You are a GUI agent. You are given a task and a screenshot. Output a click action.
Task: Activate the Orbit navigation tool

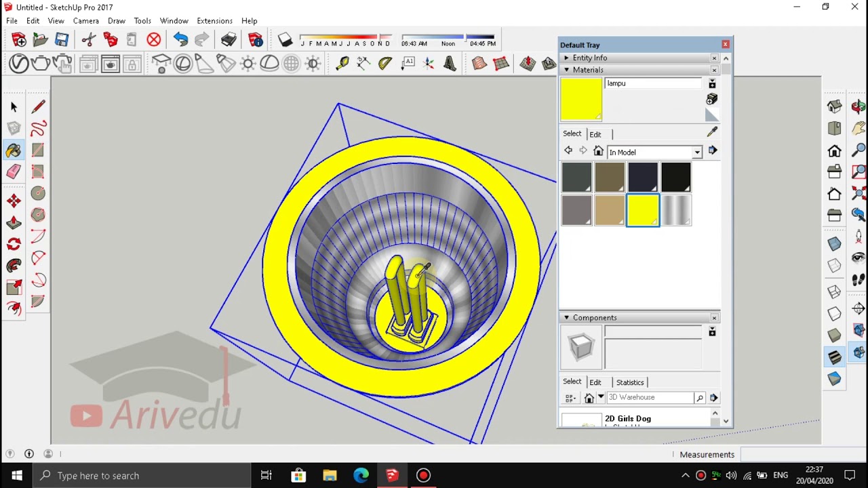859,106
